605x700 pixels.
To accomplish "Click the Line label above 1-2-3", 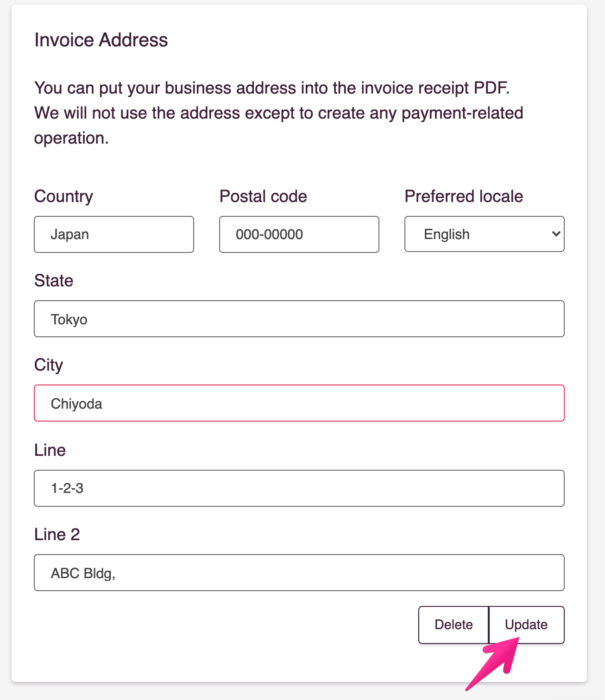I will [x=50, y=450].
